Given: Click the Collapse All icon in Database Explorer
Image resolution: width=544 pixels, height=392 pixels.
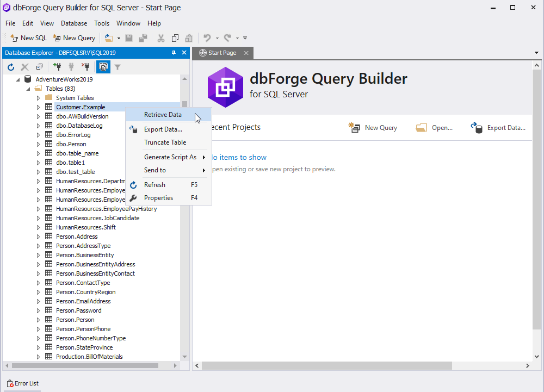Looking at the screenshot, I should tap(39, 67).
